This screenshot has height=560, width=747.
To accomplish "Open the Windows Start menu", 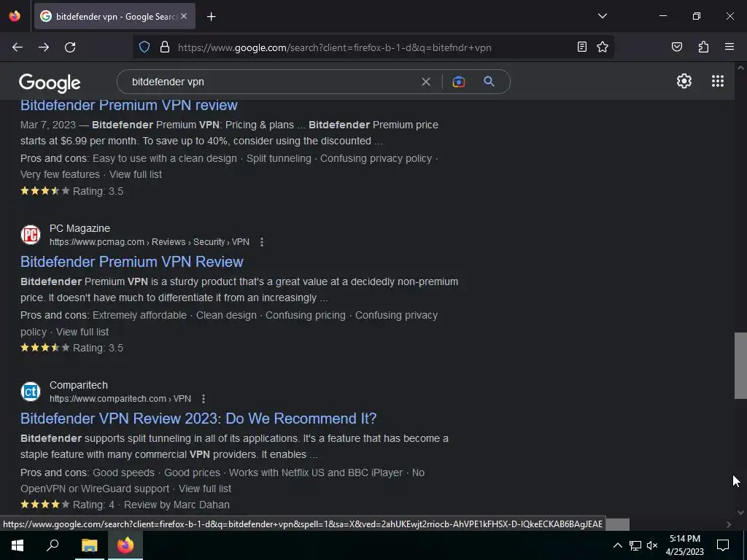I will tap(18, 545).
